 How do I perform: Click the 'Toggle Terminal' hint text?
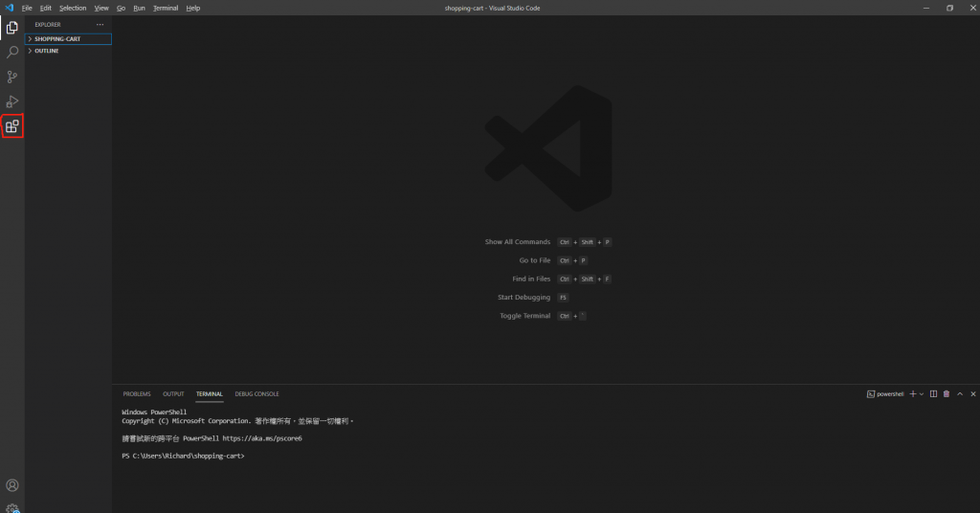tap(525, 316)
